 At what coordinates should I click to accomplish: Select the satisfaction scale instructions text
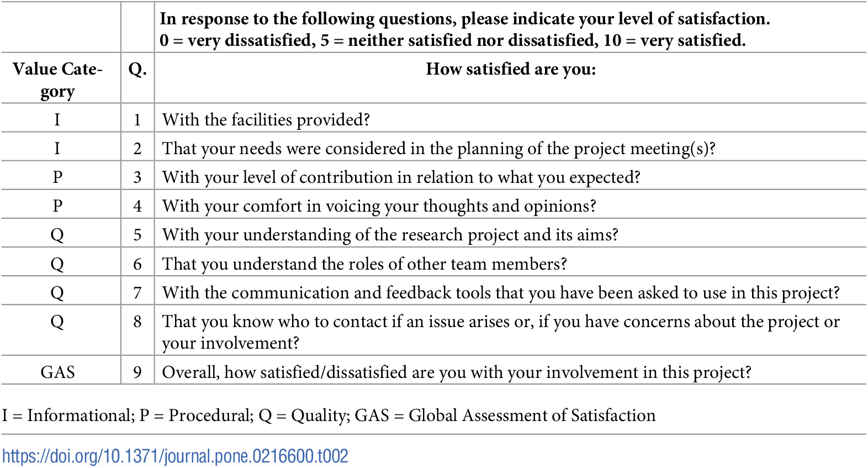point(464,29)
